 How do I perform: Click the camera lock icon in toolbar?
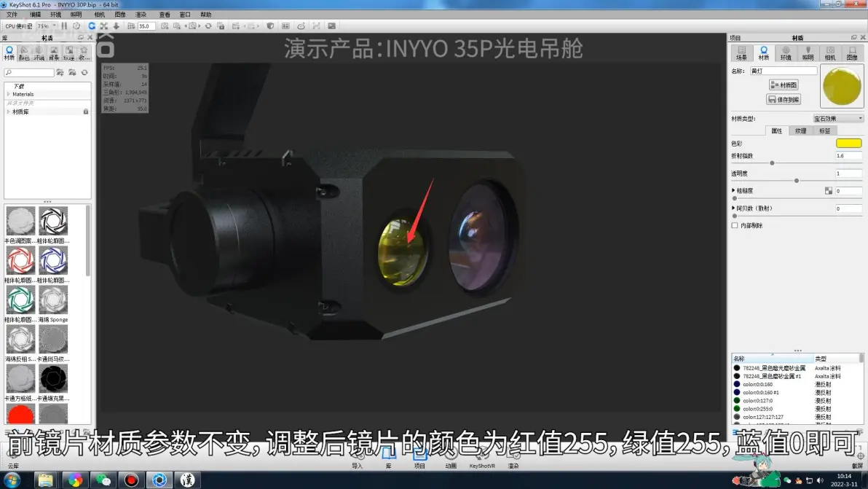[x=221, y=26]
